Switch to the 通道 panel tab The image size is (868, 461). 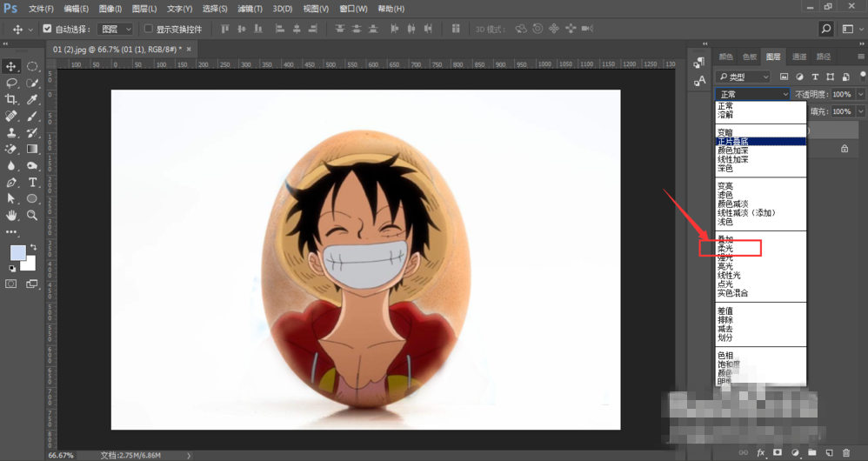click(x=799, y=57)
